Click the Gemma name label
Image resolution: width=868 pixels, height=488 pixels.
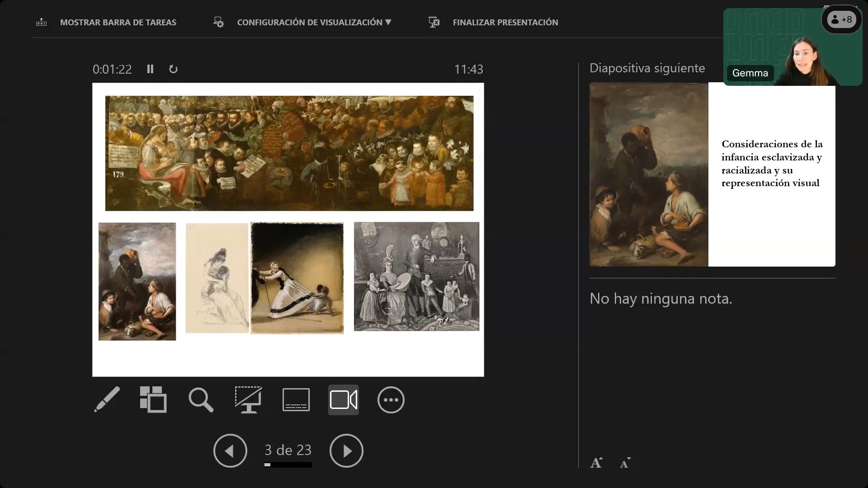[x=750, y=73]
